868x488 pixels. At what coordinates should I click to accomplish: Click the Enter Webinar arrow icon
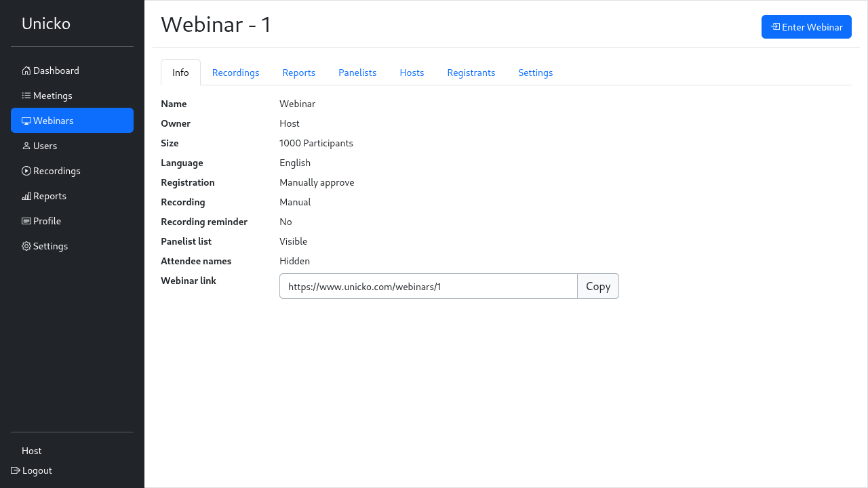point(775,27)
